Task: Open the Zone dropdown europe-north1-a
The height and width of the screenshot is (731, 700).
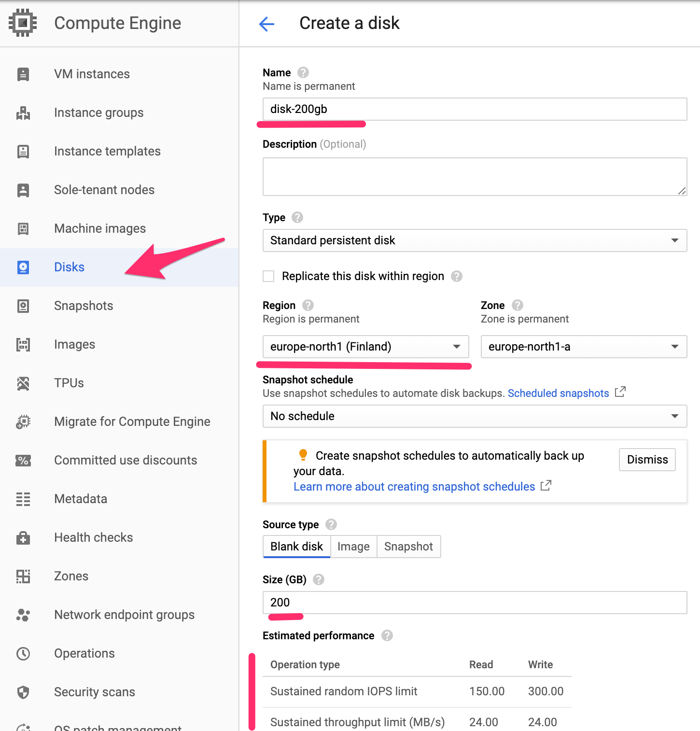Action: [584, 347]
